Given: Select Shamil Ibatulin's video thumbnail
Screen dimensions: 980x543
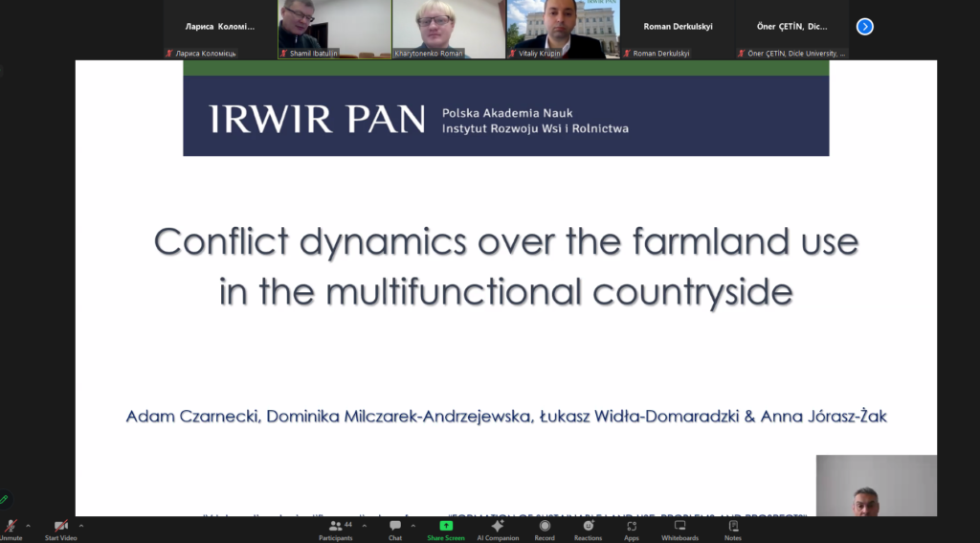Looking at the screenshot, I should [334, 28].
